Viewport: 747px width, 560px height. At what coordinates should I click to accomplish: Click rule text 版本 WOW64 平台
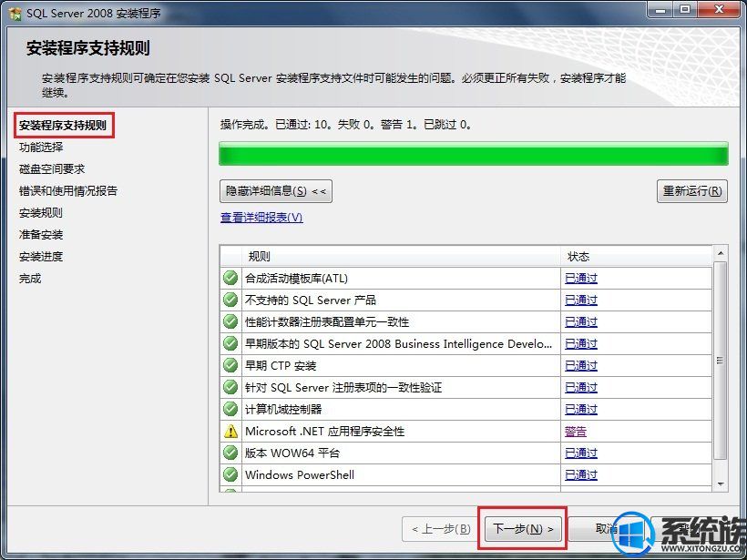[292, 453]
